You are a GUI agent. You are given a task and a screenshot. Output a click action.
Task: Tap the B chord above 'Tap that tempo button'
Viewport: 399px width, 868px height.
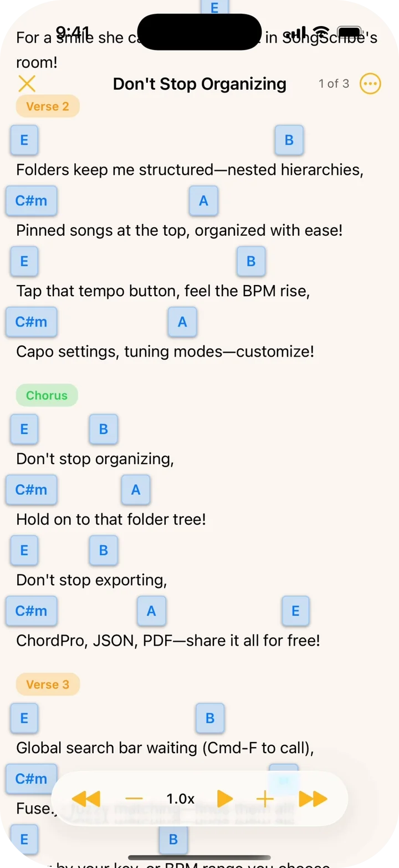(x=251, y=261)
